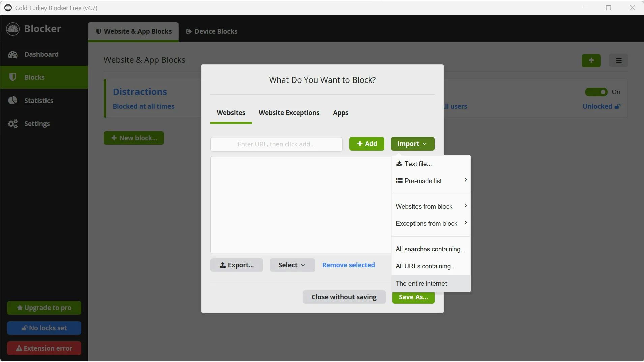Open the Website Exceptions tab
This screenshot has height=362, width=644.
(x=289, y=113)
